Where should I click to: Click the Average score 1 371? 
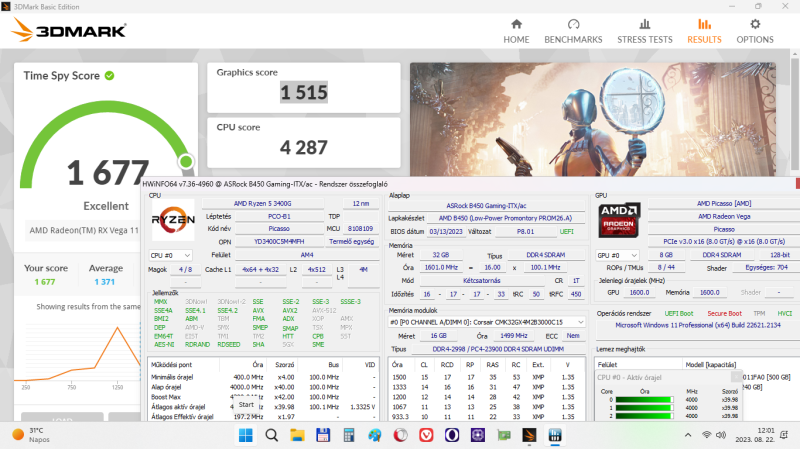[x=105, y=282]
